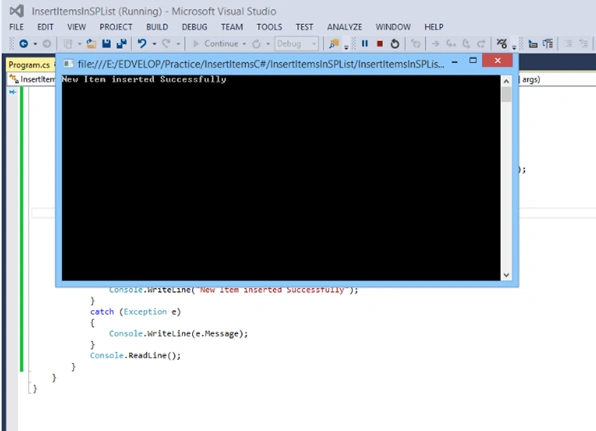Click the console output text area

(x=281, y=178)
